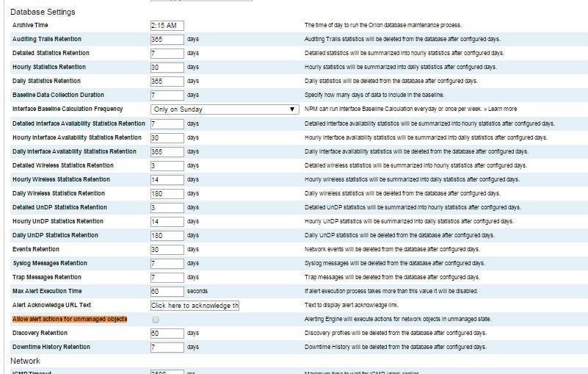Image resolution: width=588 pixels, height=374 pixels.
Task: Open Interface Baseline Calculation Frequency dropdown
Action: pyautogui.click(x=225, y=109)
